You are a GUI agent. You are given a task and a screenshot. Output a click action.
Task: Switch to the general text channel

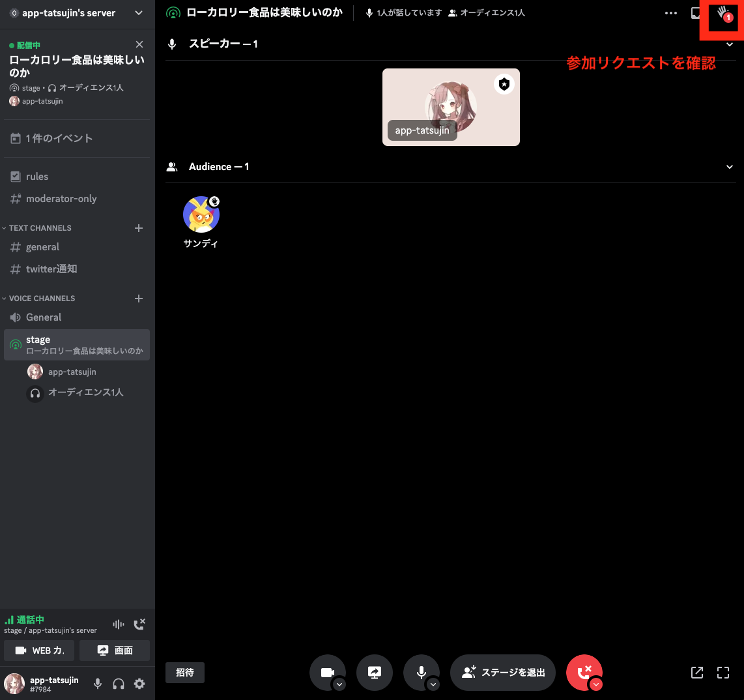[x=43, y=246]
